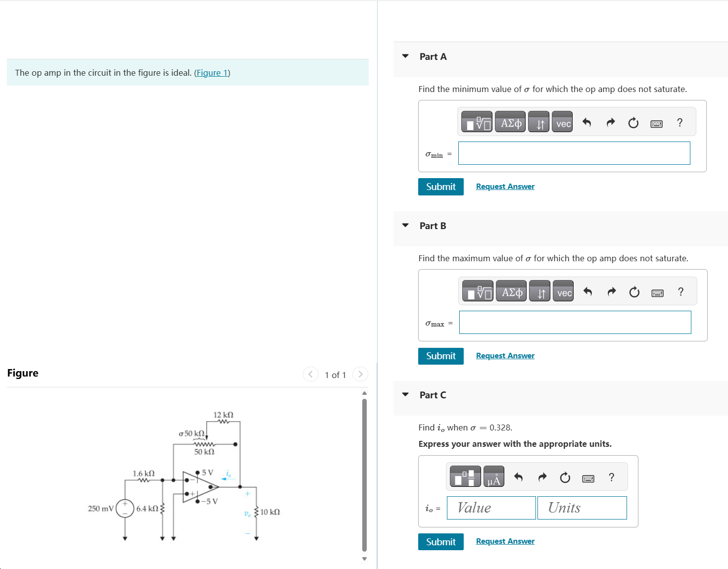Screen dimensions: 728x569
Task: Open the Figure 1 link
Action: coord(212,73)
